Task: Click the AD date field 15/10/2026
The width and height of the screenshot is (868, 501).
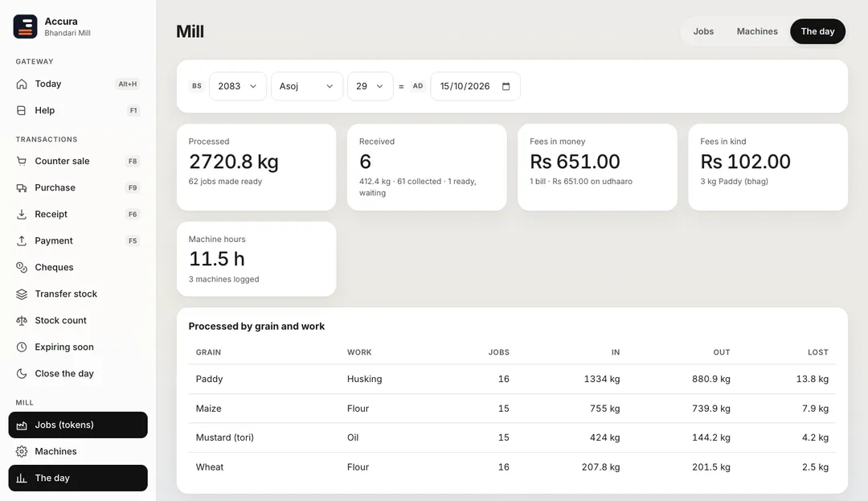Action: (x=475, y=86)
